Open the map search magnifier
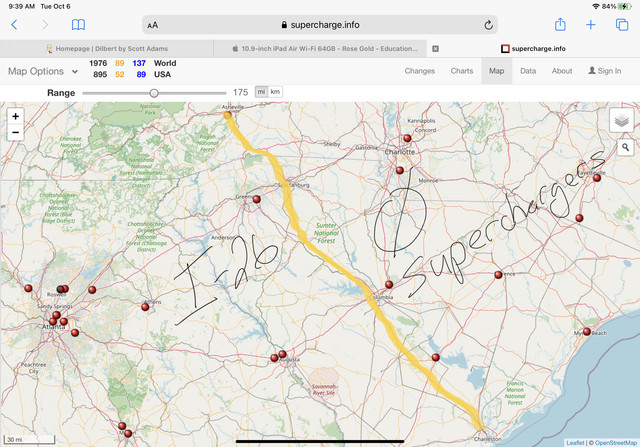The height and width of the screenshot is (447, 640). pos(625,147)
